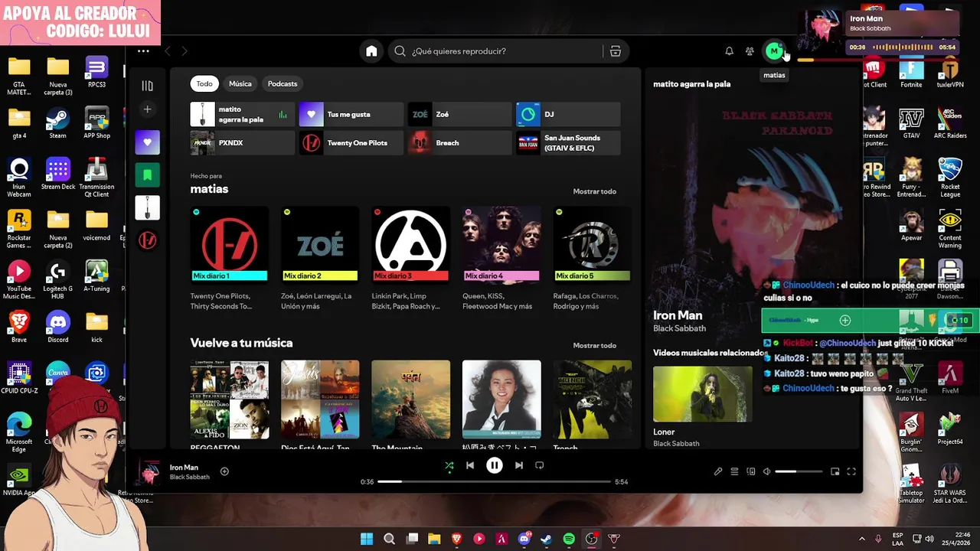This screenshot has width=980, height=551.
Task: Open the shovel playlist in sidebar
Action: pos(147,207)
